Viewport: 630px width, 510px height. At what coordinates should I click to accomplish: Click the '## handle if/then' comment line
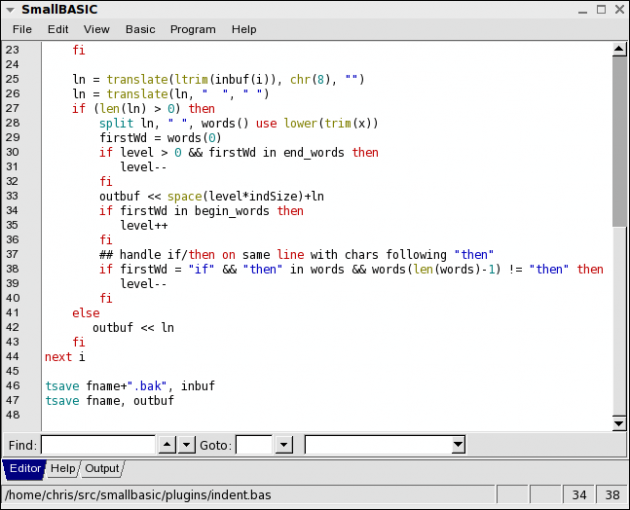(x=296, y=255)
